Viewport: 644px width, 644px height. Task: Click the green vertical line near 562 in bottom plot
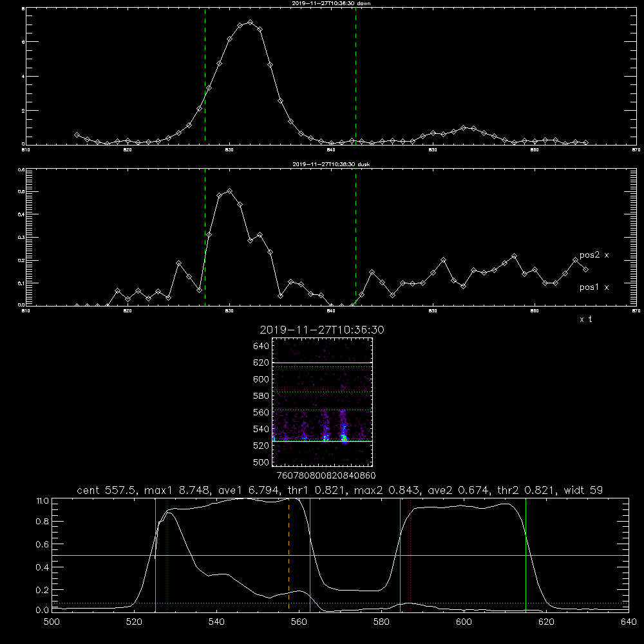pyautogui.click(x=310, y=555)
